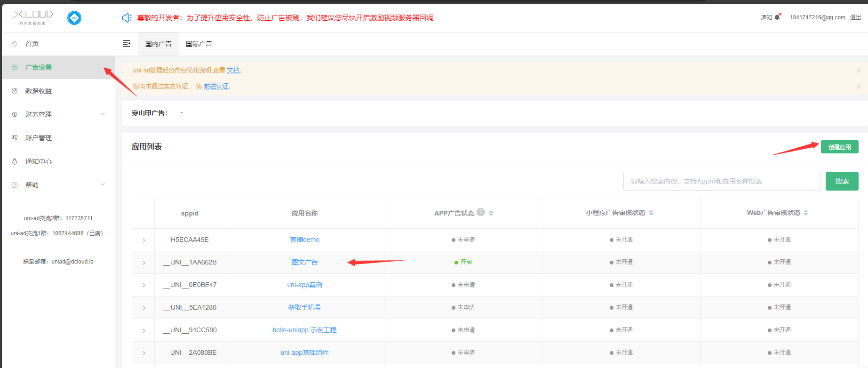Open 账户管理 in the sidebar

click(58, 138)
